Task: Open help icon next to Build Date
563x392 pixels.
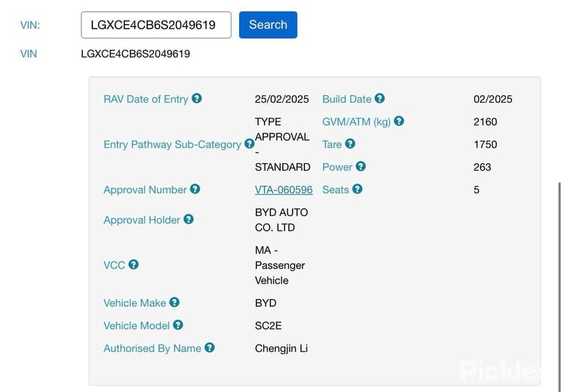Action: click(380, 98)
